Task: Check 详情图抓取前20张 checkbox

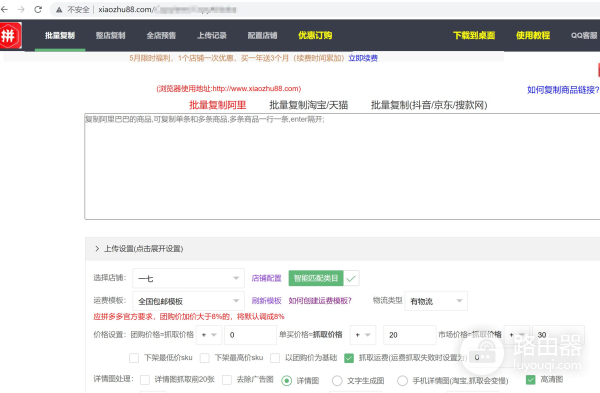Action: (145, 380)
